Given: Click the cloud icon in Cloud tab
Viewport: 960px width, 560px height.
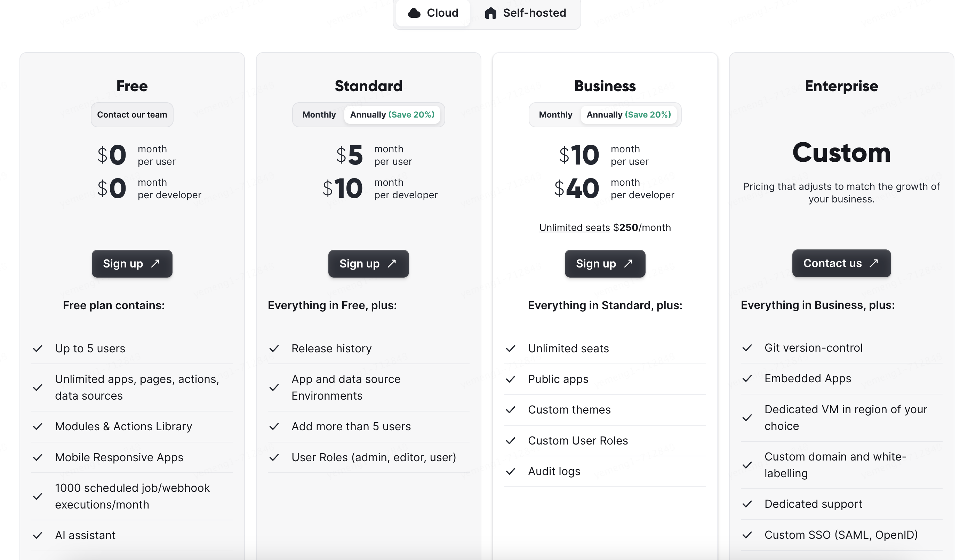Looking at the screenshot, I should coord(414,13).
